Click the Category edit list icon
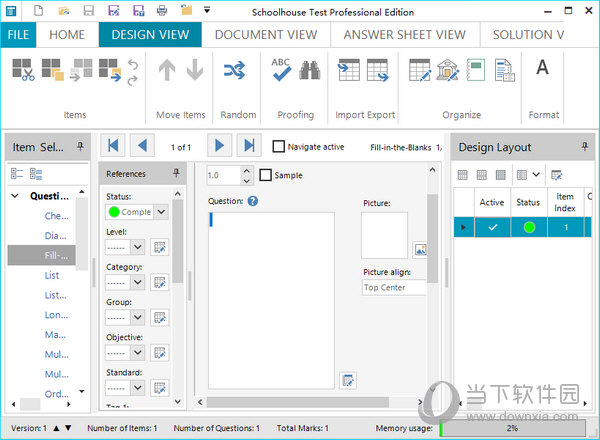 160,282
